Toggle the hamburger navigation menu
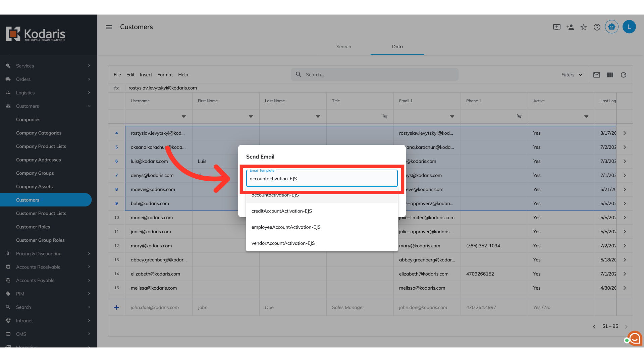Screen dimensions: 644x362 (x=109, y=27)
